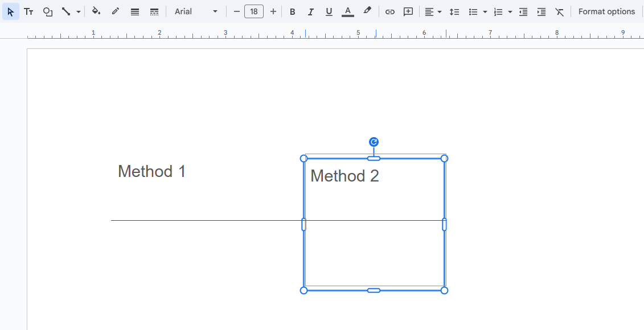Toggle italic formatting
644x330 pixels.
[x=310, y=11]
